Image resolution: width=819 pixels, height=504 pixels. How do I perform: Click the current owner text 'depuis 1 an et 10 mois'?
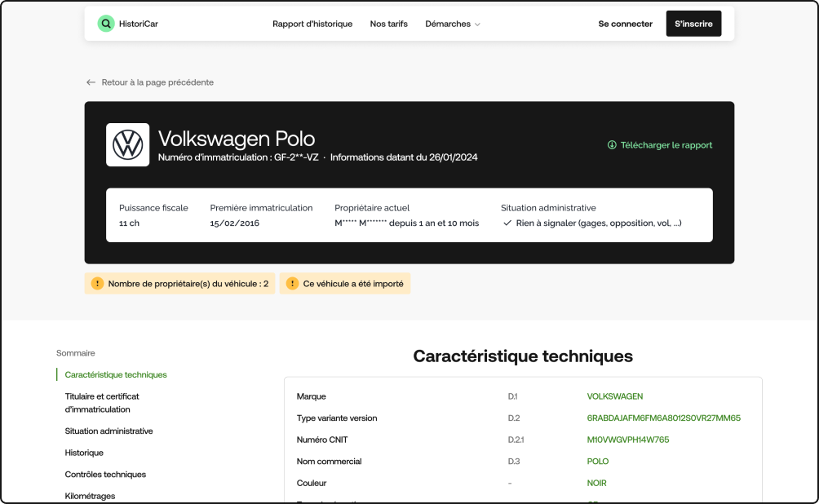[x=434, y=223]
